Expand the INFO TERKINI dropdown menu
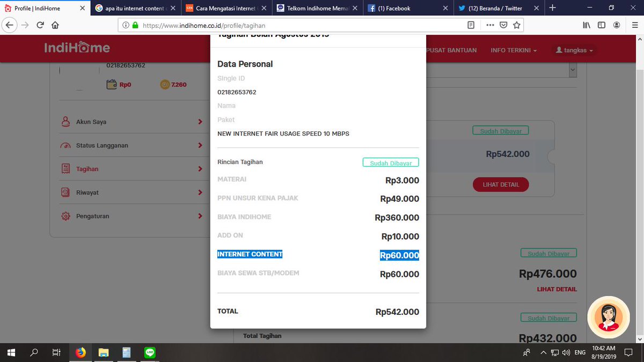 [x=514, y=50]
